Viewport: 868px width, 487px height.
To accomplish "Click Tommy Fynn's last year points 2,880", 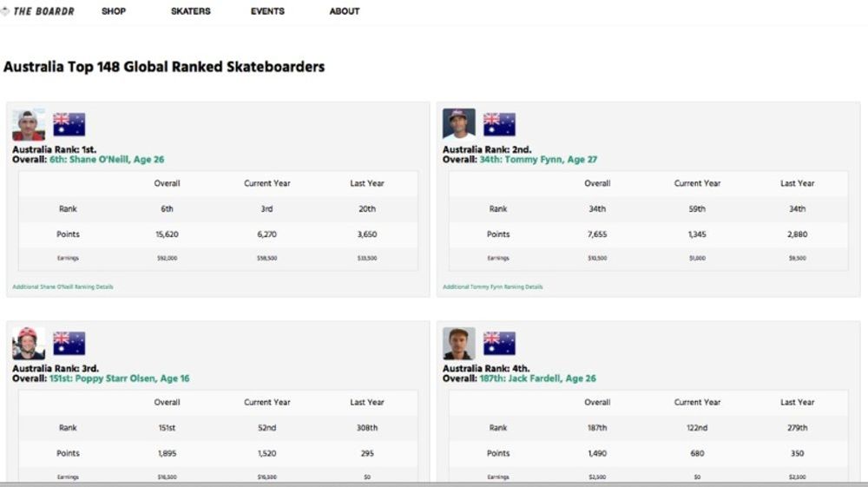I will 797,234.
